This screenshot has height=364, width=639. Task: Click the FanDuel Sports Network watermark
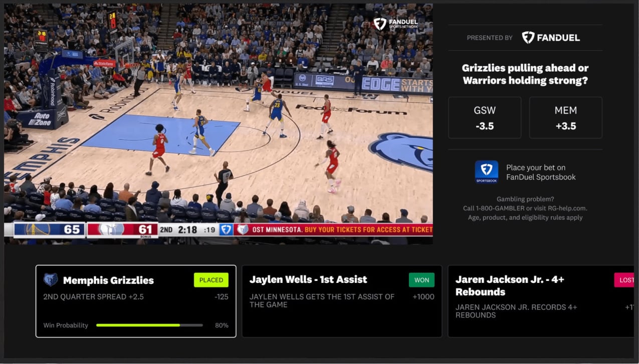pyautogui.click(x=396, y=23)
